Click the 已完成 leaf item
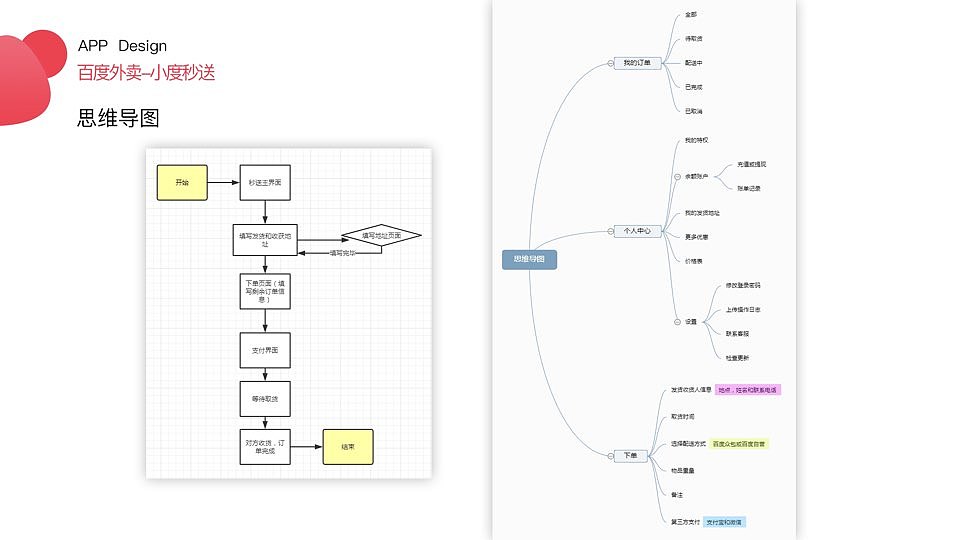The height and width of the screenshot is (540, 960). point(694,88)
